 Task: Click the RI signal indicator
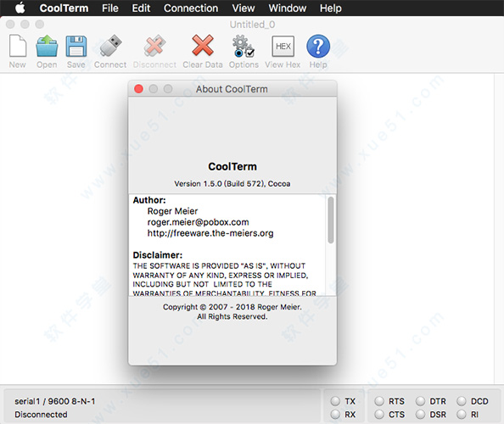click(x=462, y=415)
